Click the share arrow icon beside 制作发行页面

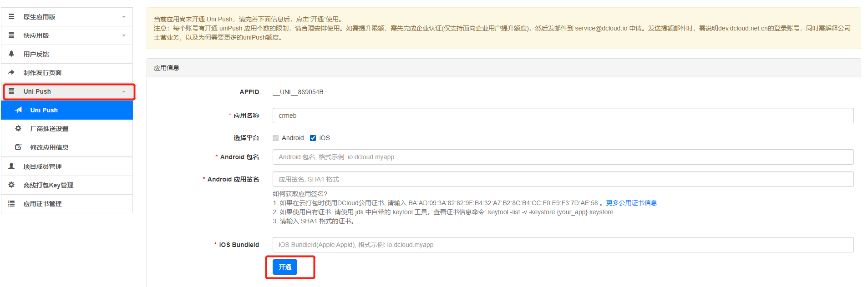[x=11, y=72]
